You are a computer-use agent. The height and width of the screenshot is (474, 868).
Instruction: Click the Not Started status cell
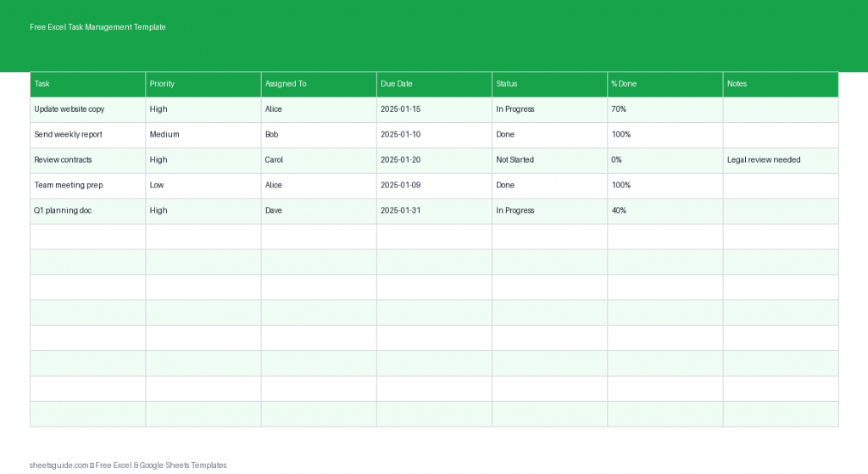click(x=549, y=160)
